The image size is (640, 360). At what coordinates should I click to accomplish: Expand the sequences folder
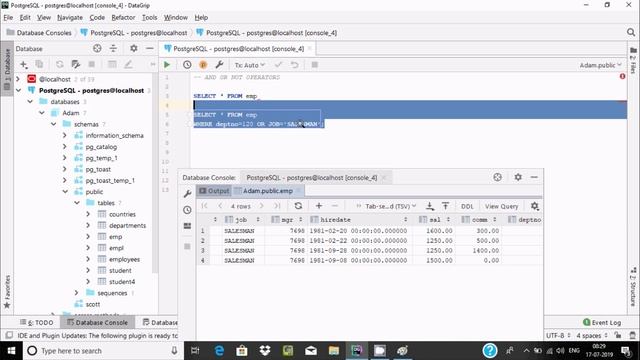[x=76, y=293]
